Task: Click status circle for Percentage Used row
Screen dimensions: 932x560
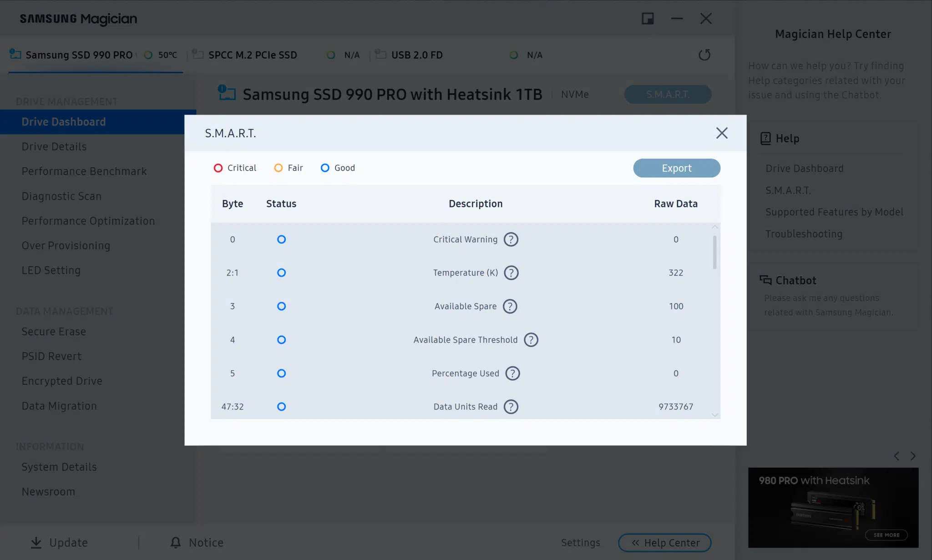Action: [x=281, y=373]
